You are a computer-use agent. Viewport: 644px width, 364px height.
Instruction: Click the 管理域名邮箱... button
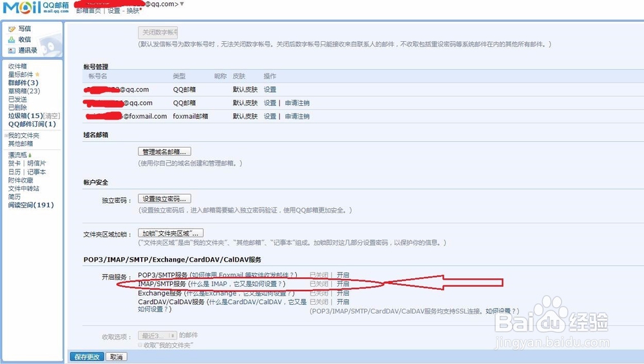tap(164, 151)
